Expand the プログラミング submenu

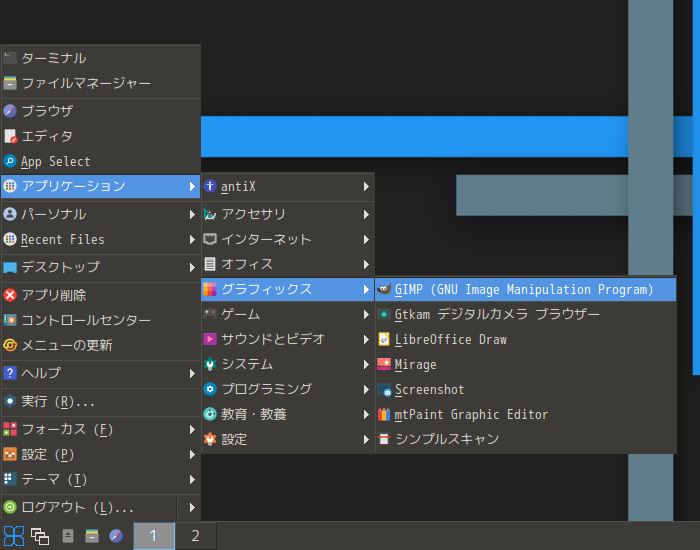point(288,389)
